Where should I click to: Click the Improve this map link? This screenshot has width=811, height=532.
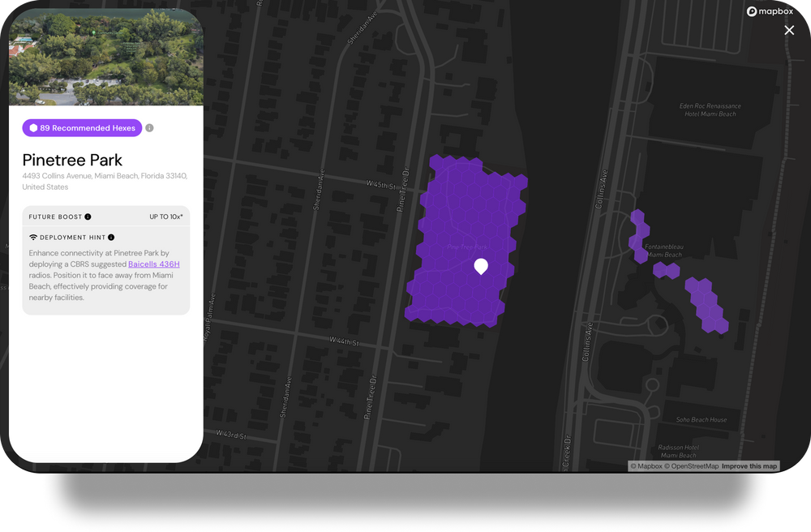pyautogui.click(x=749, y=466)
